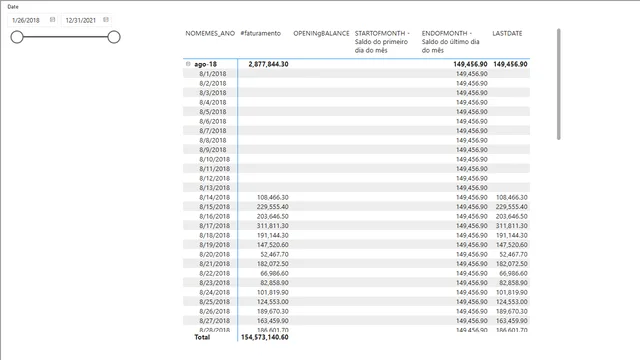
Task: Click LASTDATE cell 82,858.90
Action: (x=513, y=282)
